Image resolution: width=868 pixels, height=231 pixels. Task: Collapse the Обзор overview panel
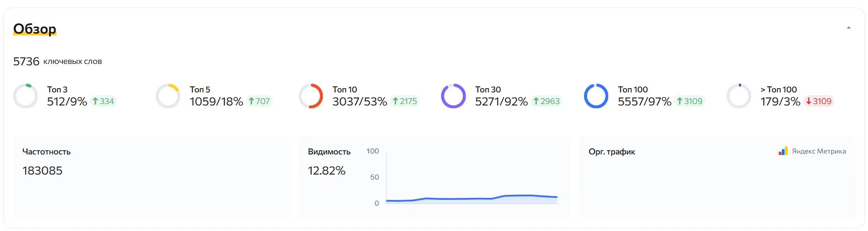848,28
